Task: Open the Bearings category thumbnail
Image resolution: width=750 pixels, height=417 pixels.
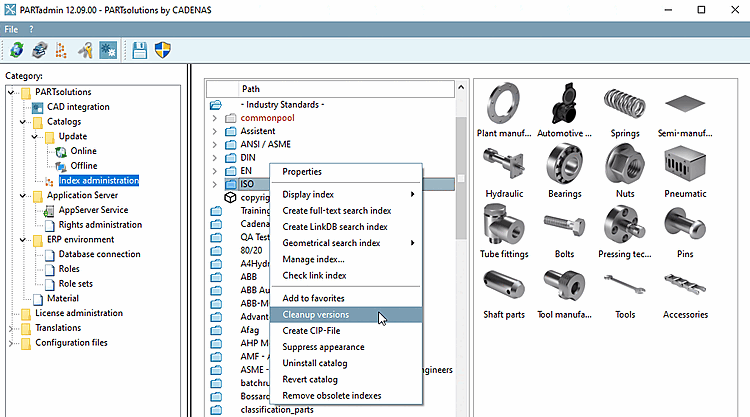Action: coord(565,162)
